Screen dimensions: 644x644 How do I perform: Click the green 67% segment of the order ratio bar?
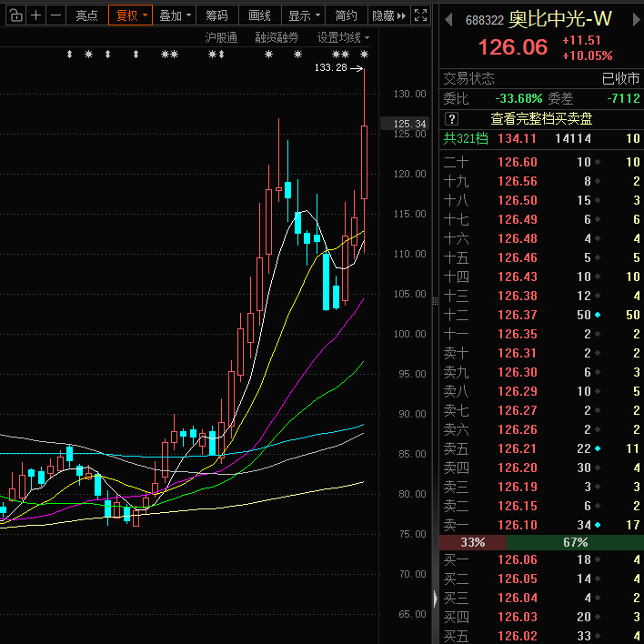[575, 542]
